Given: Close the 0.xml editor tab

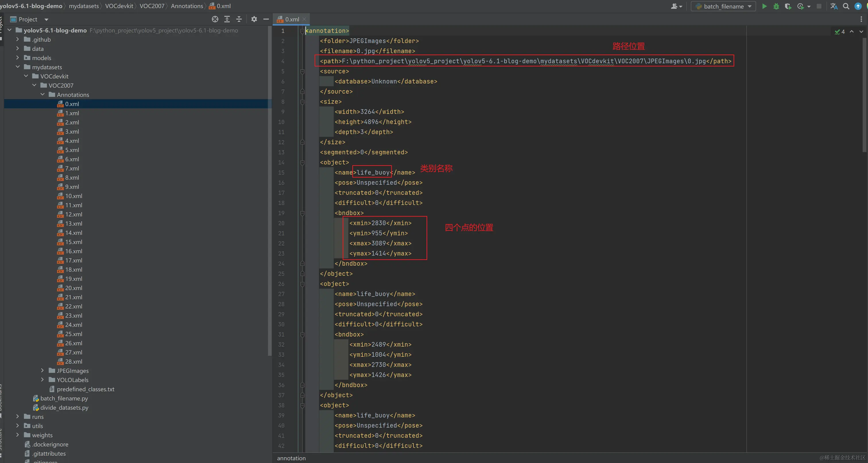Looking at the screenshot, I should 304,19.
